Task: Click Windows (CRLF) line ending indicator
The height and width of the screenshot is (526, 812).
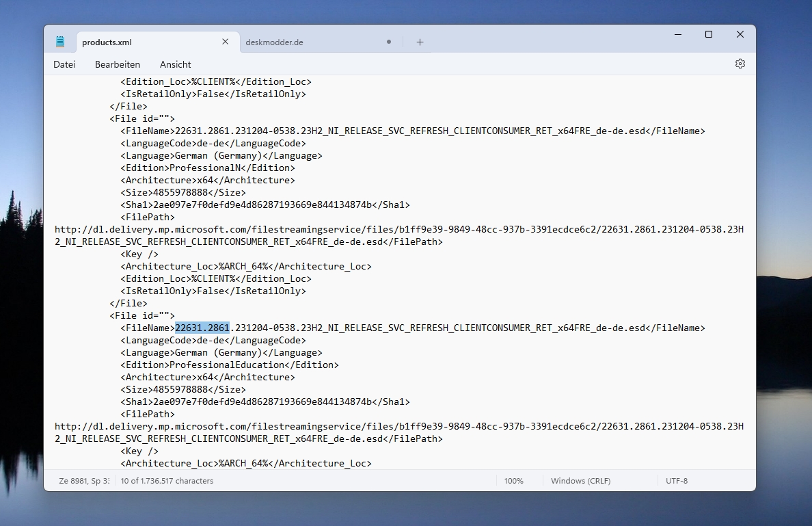Action: coord(580,481)
